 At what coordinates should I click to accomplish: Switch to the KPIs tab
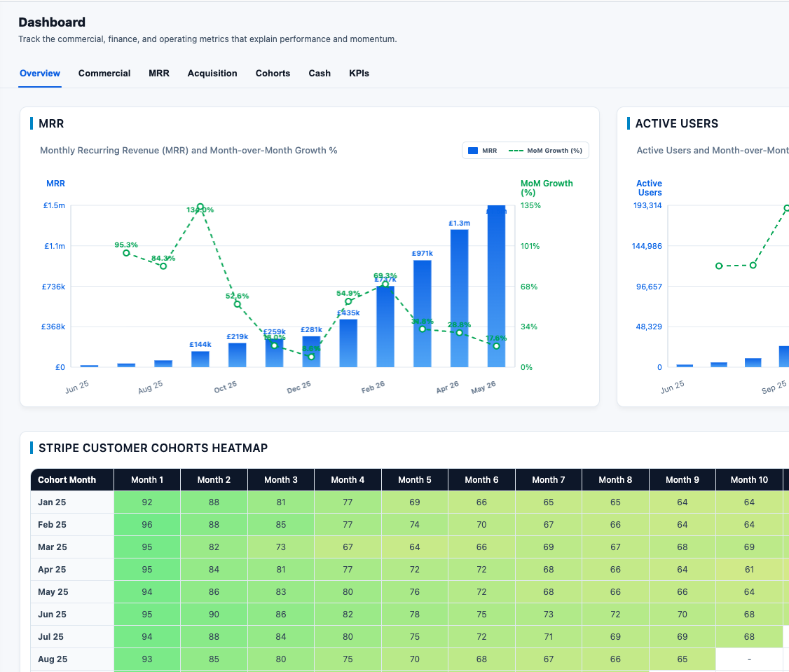pos(359,74)
